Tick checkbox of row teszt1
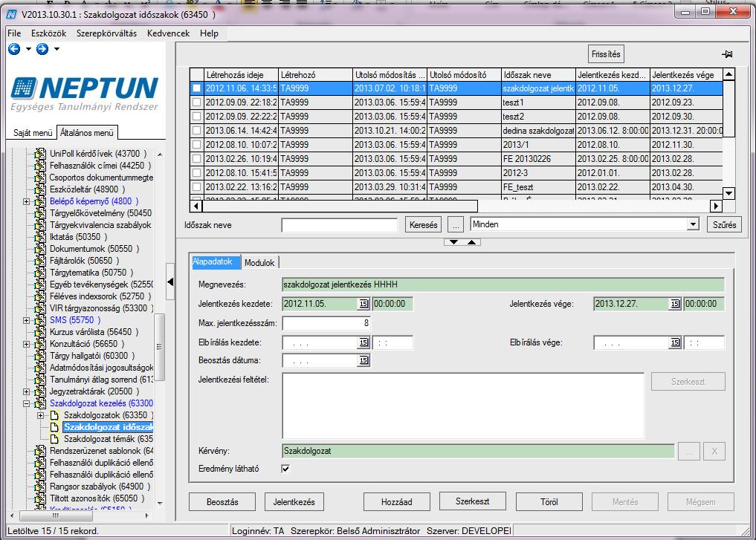This screenshot has width=756, height=540. coord(197,102)
